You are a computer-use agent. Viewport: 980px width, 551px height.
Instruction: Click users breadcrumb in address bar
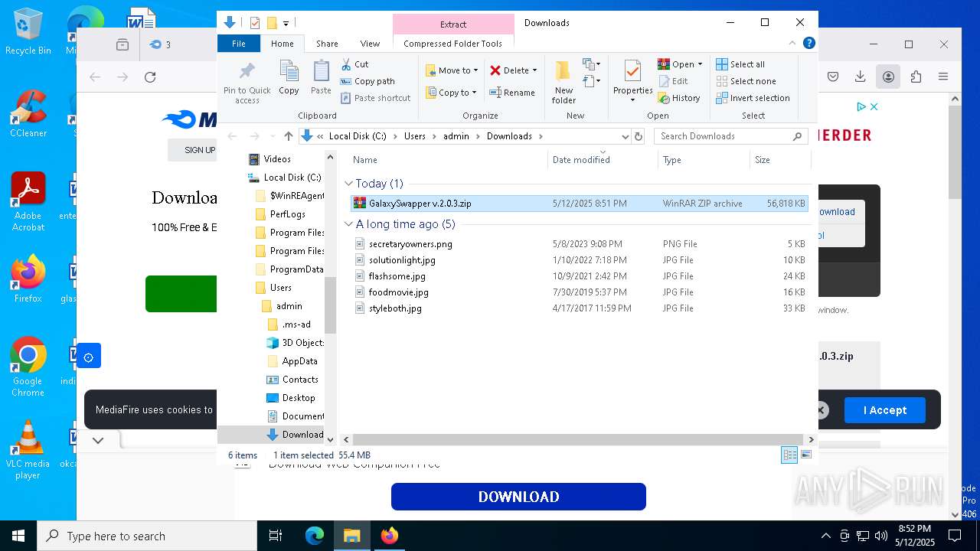click(x=414, y=136)
